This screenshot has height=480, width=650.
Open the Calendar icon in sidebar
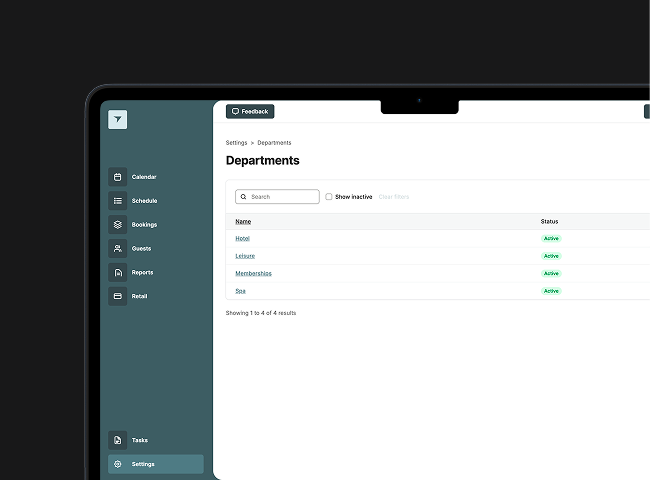tap(117, 177)
